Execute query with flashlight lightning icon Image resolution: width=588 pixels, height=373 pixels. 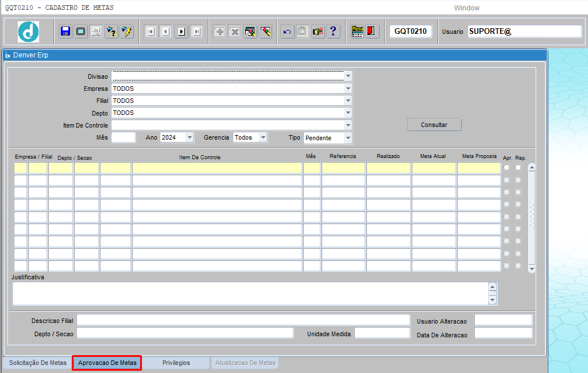(127, 32)
